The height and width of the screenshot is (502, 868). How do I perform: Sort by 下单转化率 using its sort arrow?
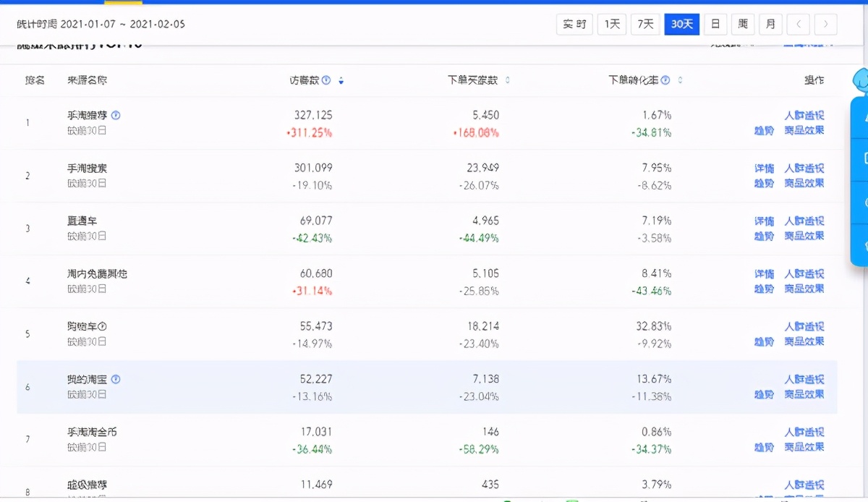tap(680, 80)
